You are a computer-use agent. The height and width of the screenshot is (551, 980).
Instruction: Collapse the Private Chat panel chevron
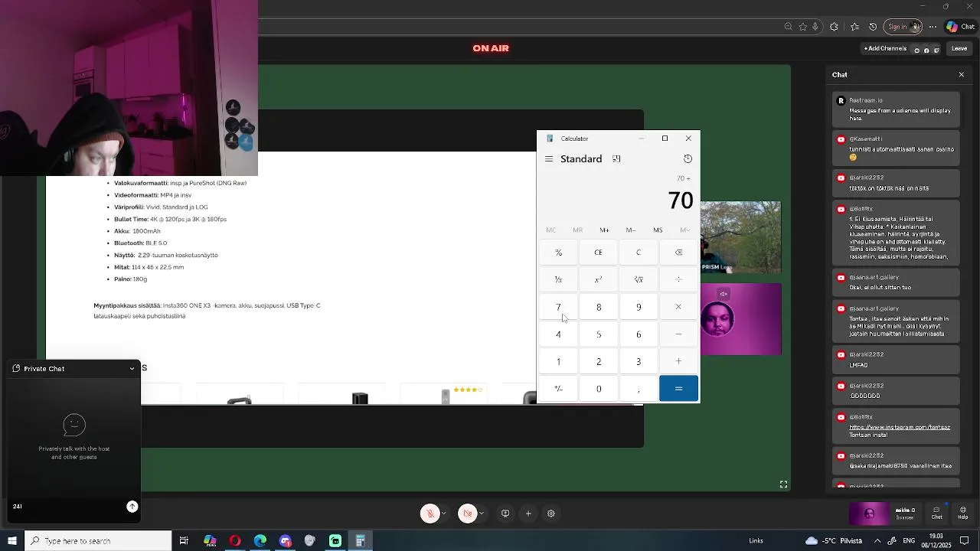132,369
